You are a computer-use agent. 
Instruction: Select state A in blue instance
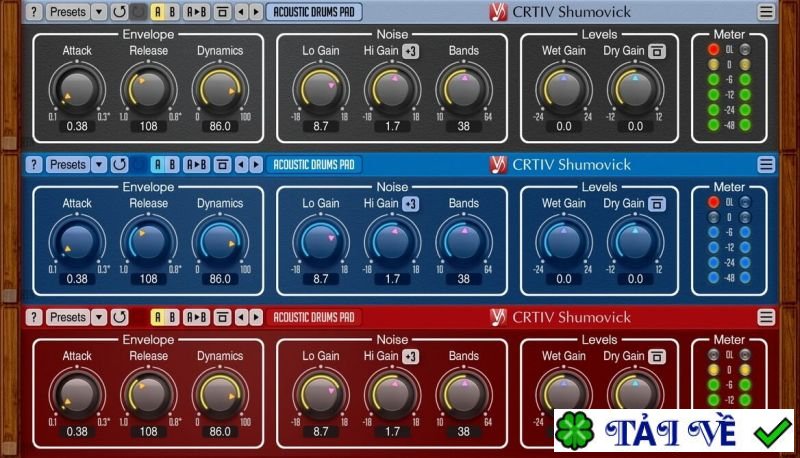(158, 164)
